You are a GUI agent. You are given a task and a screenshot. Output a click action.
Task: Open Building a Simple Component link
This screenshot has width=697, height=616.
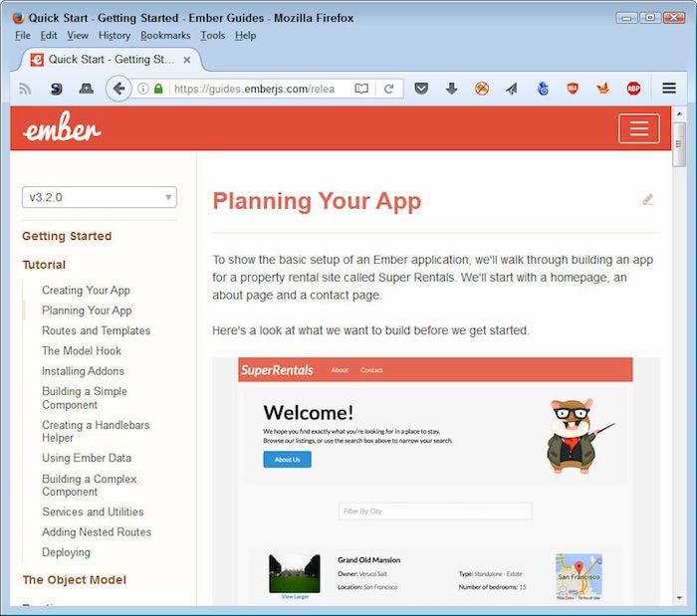85,398
